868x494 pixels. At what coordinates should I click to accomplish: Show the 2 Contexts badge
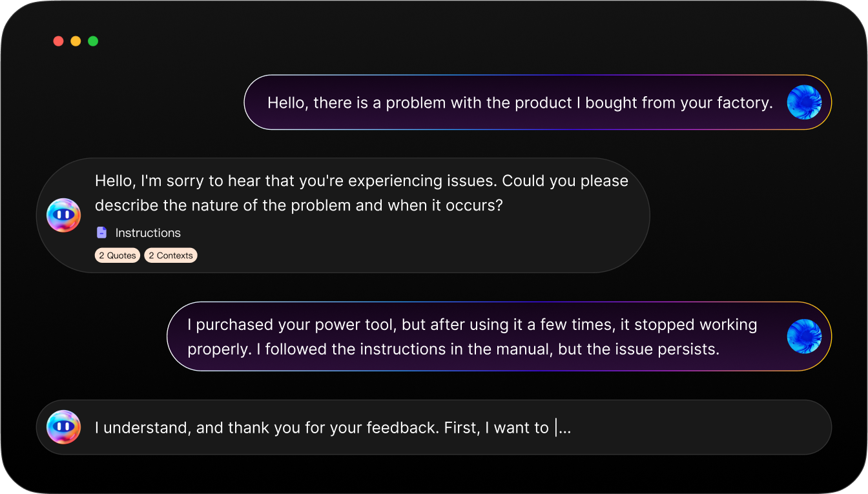click(x=170, y=256)
